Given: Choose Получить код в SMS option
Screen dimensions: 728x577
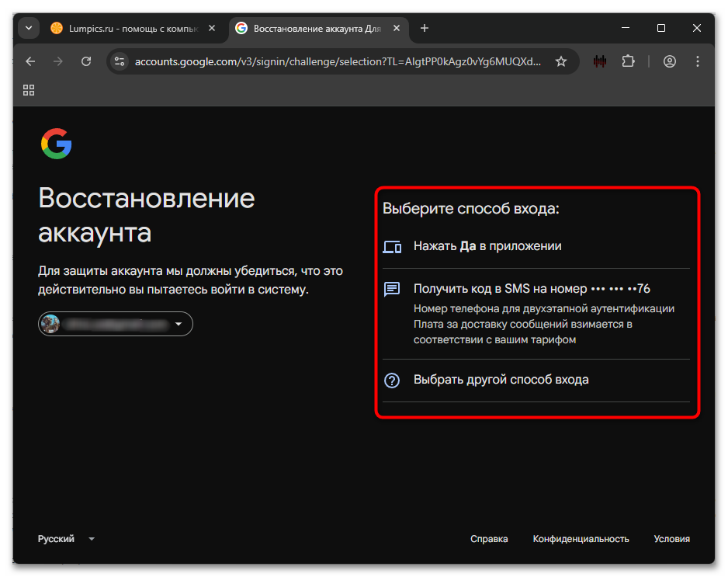Looking at the screenshot, I should [x=536, y=314].
